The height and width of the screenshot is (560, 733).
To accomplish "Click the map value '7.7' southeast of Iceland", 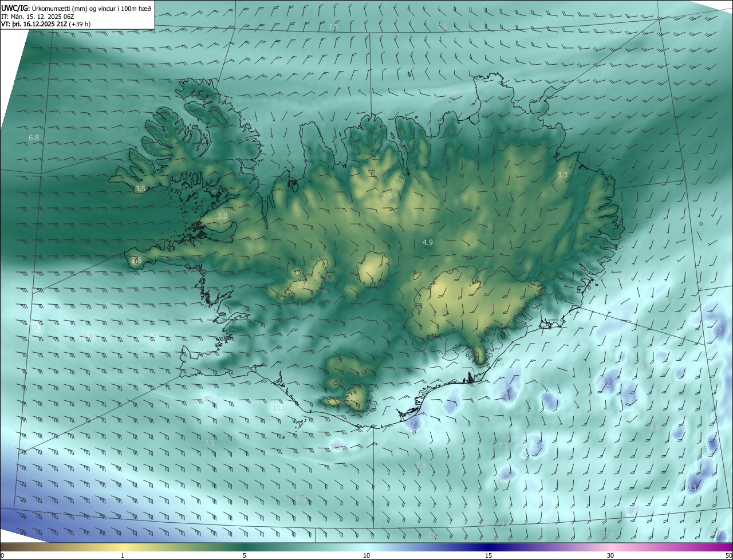I will (x=503, y=445).
